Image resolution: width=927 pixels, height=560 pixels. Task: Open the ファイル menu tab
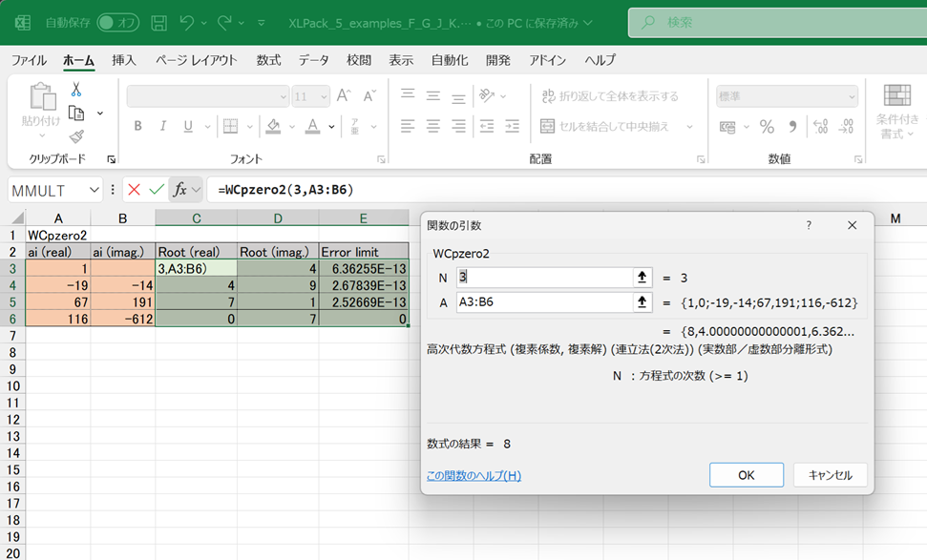coord(29,60)
